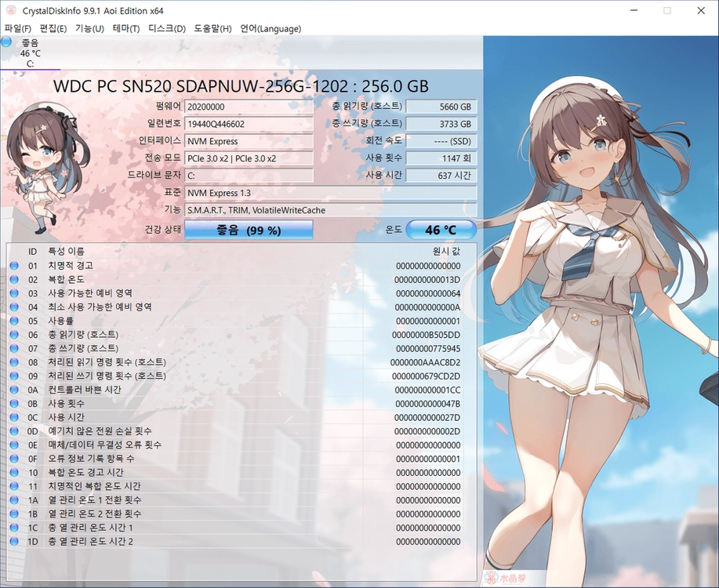Viewport: 719px width, 588px height.
Task: Click the status orb for ID 1C
Action: (14, 528)
